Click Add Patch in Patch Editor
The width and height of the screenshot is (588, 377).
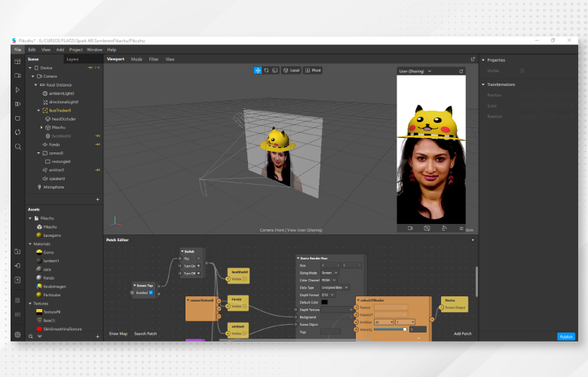462,333
